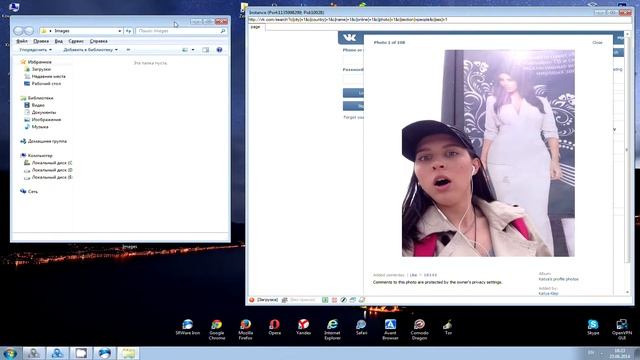Click Like link under the photo

coord(413,275)
